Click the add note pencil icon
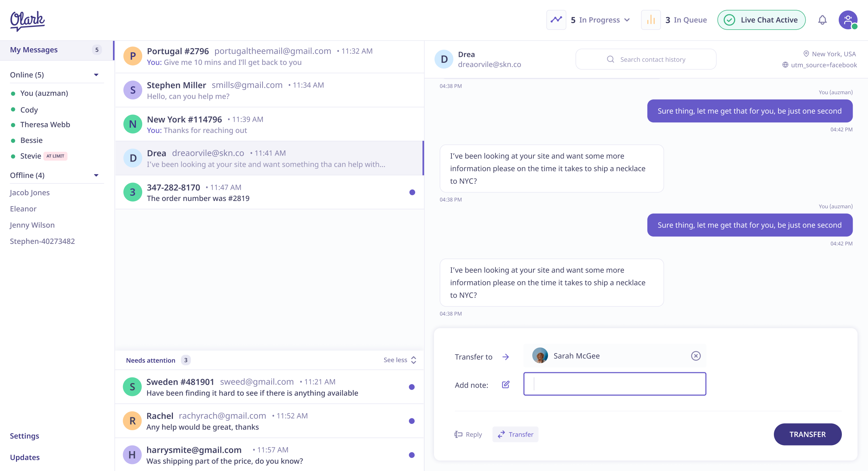The width and height of the screenshot is (868, 471). point(506,384)
